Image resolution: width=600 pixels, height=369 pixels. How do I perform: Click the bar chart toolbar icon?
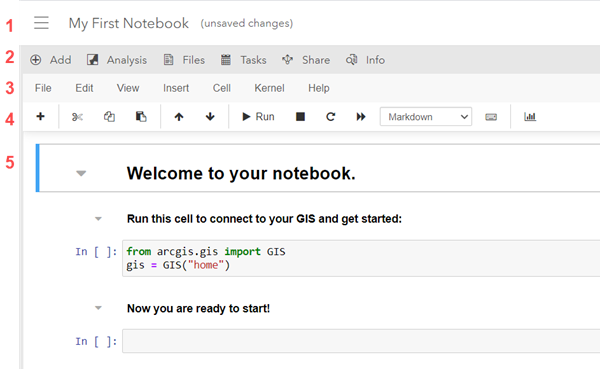[530, 116]
